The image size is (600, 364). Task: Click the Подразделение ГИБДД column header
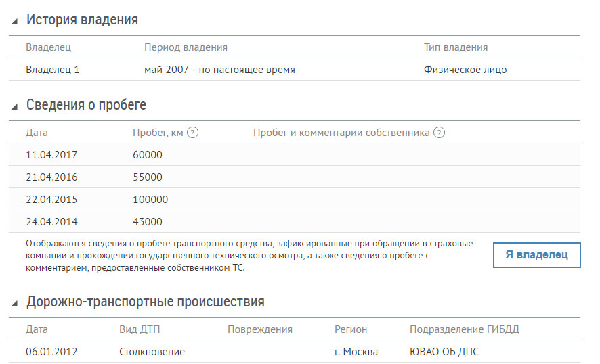pos(465,329)
